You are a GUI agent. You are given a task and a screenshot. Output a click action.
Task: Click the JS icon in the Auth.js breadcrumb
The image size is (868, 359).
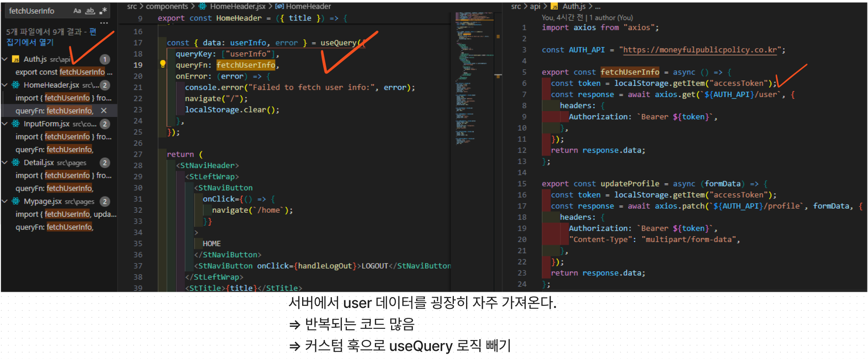point(554,6)
